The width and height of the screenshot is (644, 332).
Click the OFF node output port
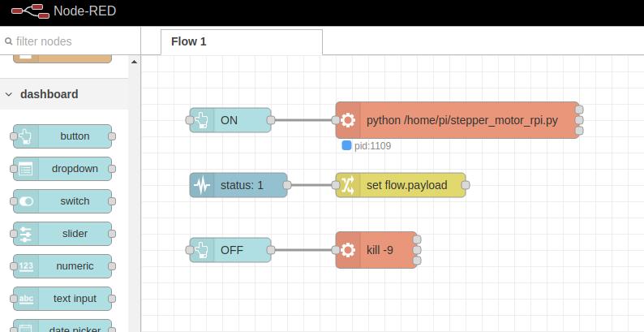[x=271, y=250]
